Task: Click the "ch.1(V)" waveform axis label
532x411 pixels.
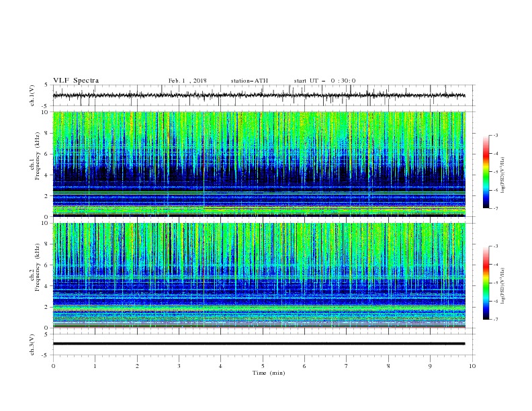Action: [32, 95]
